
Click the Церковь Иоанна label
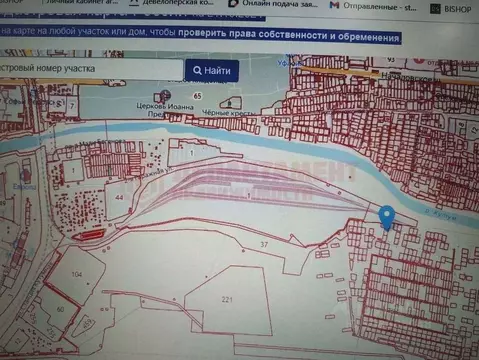[x=165, y=110]
